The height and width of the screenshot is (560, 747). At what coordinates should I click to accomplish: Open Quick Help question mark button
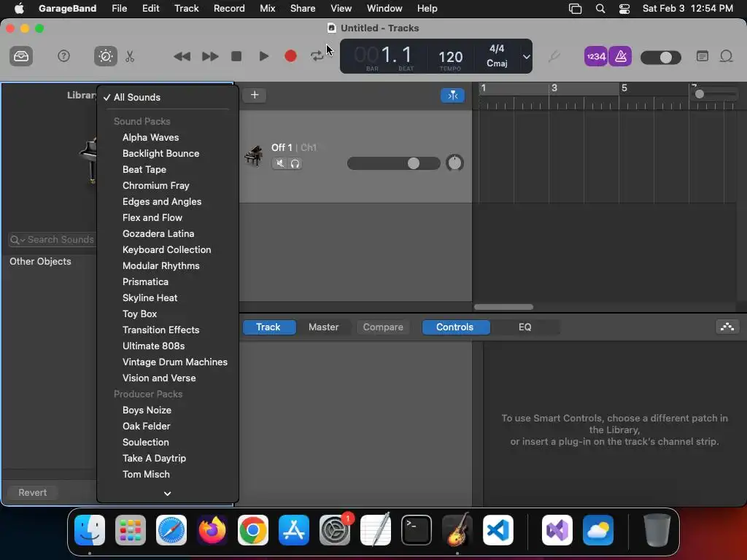63,56
